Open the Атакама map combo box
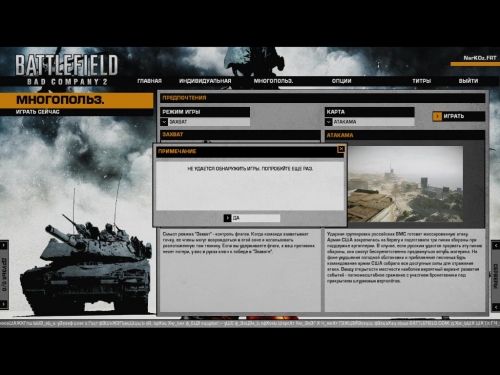Image resolution: width=500 pixels, height=375 pixels. tap(370, 122)
